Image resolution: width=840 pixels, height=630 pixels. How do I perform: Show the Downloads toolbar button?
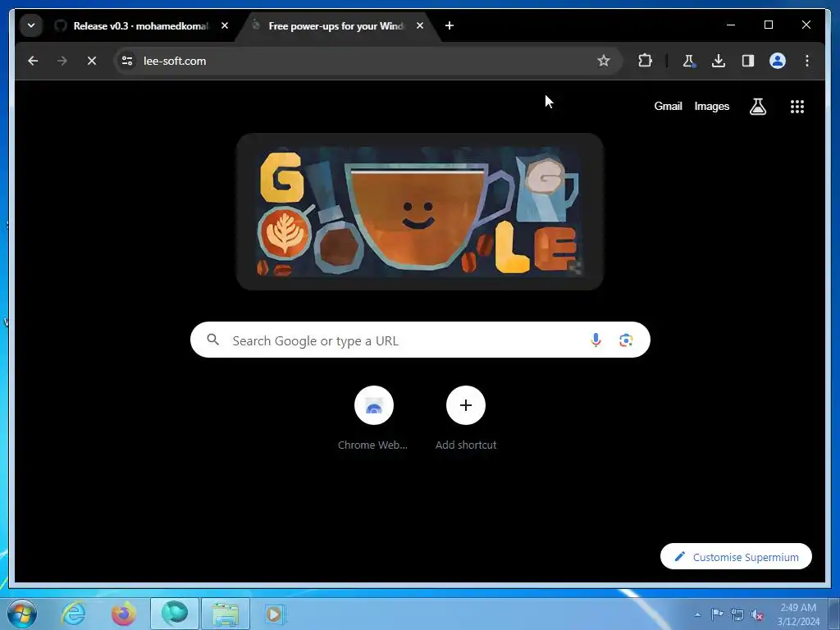pyautogui.click(x=719, y=61)
